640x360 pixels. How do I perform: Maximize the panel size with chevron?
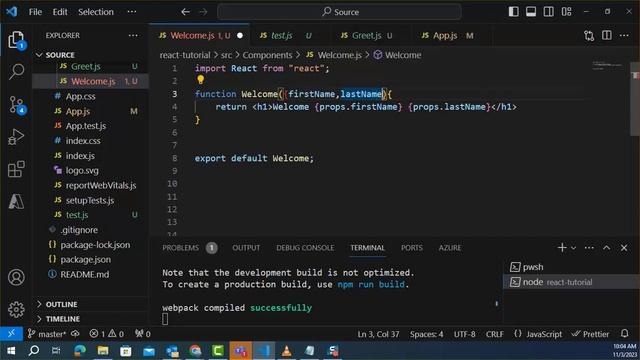click(x=607, y=248)
